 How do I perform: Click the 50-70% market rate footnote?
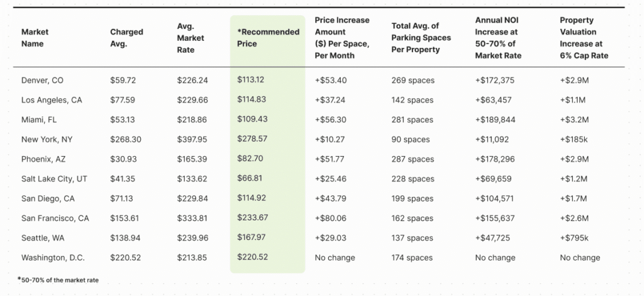click(58, 280)
